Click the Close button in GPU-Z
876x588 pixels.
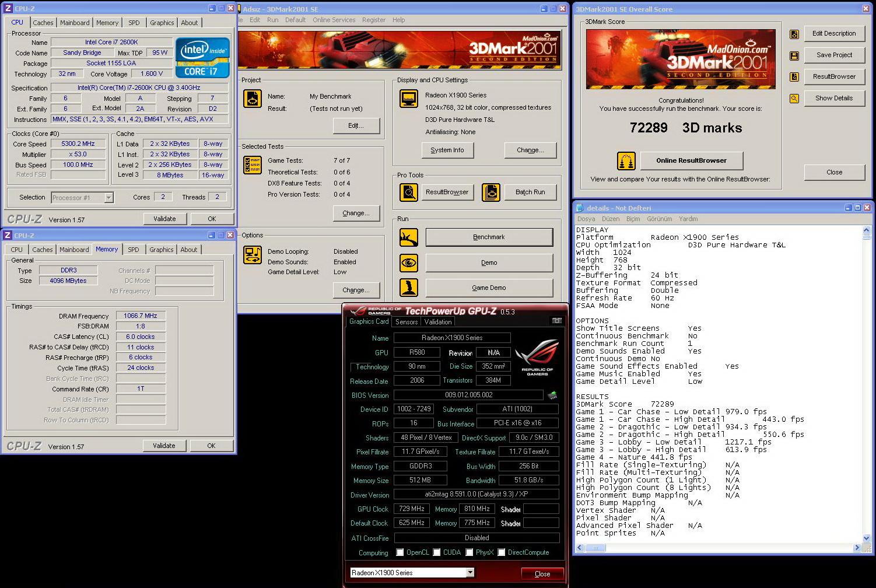point(542,574)
